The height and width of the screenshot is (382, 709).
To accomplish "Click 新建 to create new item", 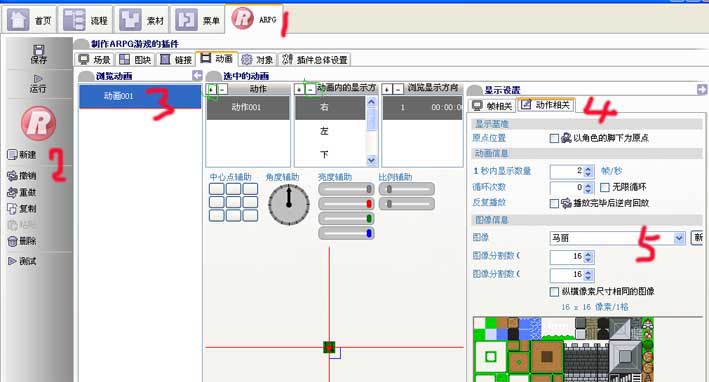I will coord(22,155).
